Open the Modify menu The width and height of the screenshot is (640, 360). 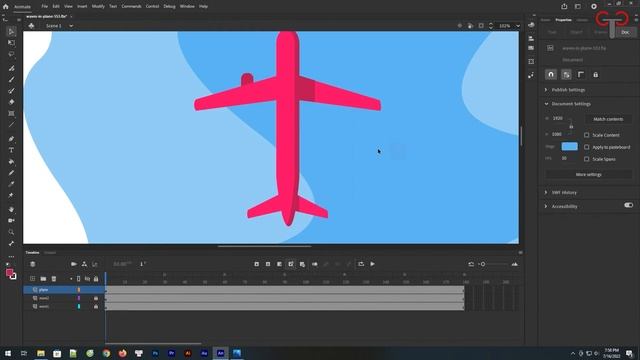tap(98, 7)
